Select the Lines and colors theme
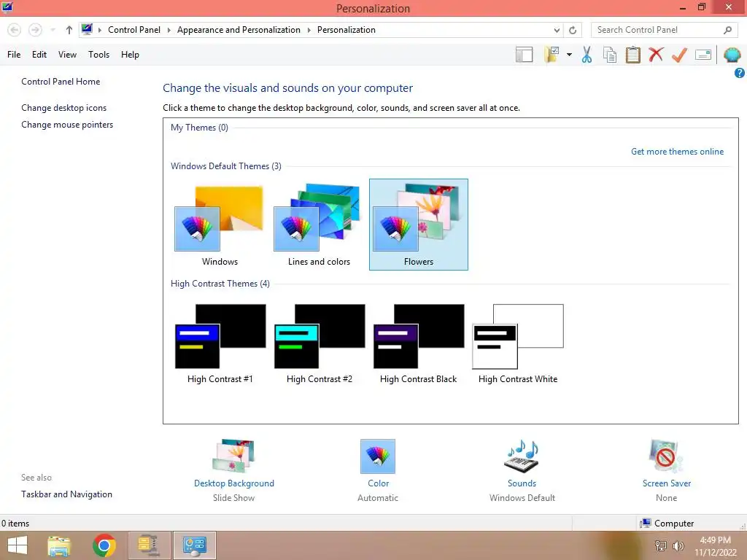Screen dimensions: 747x560 pos(319,225)
